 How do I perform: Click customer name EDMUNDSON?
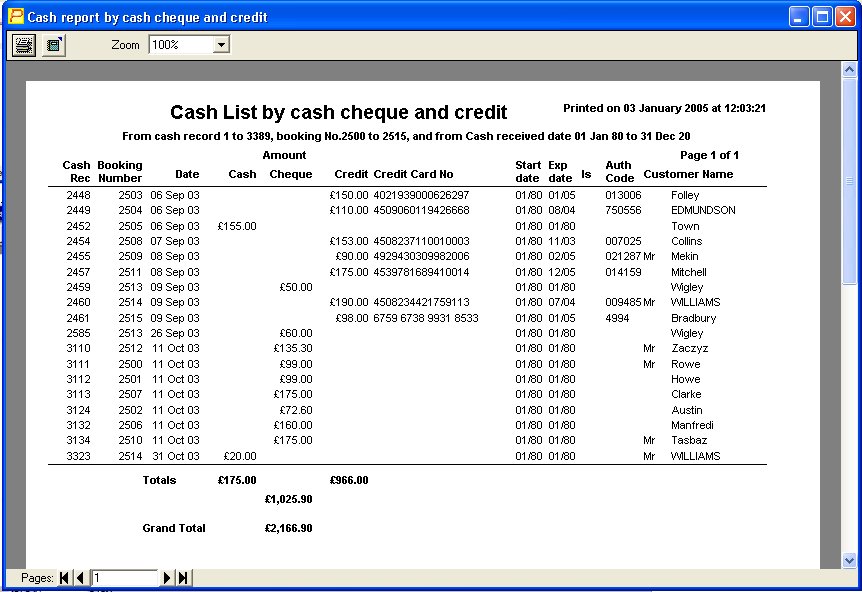coord(703,210)
